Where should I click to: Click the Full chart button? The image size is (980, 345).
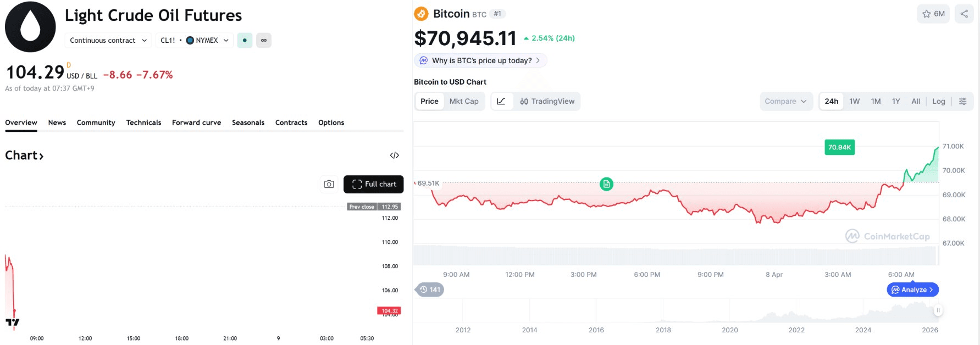coord(373,184)
